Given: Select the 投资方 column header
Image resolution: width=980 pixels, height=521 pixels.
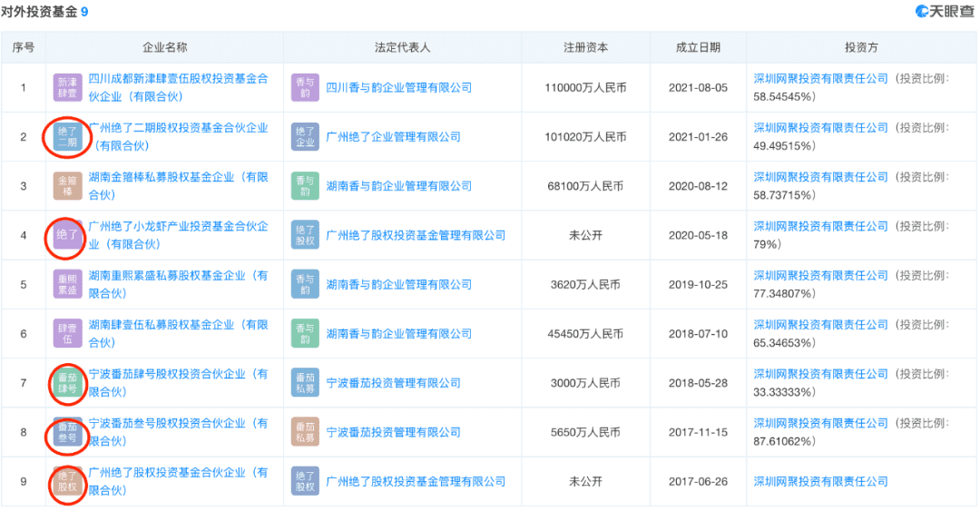Looking at the screenshot, I should pos(861,47).
